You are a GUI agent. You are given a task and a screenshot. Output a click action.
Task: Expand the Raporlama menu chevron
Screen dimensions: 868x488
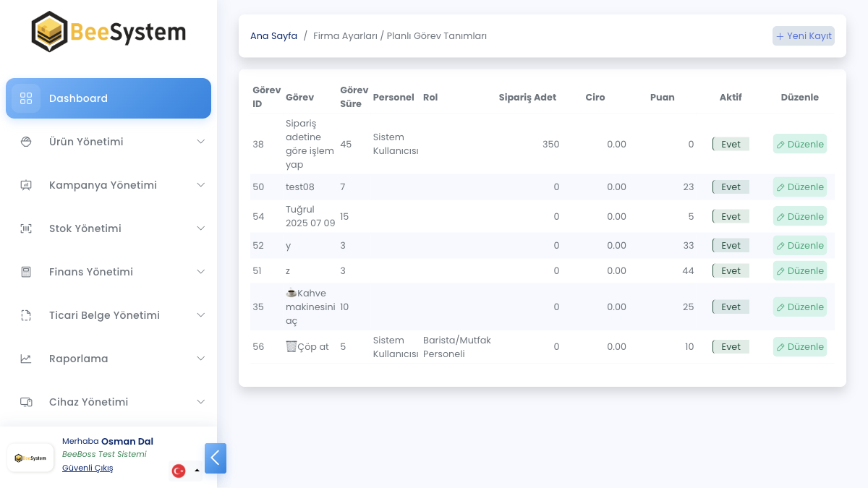tap(201, 359)
